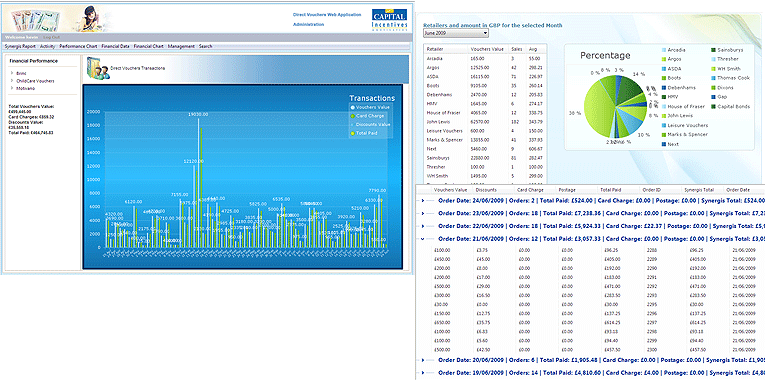The height and width of the screenshot is (380, 768).
Task: Click the Sainsburys pie legend swatch
Action: click(x=713, y=50)
